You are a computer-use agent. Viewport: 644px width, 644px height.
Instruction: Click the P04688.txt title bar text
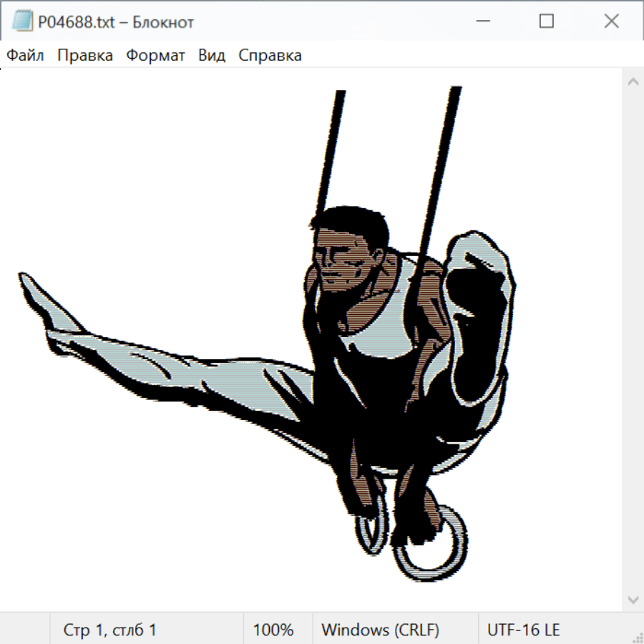(x=116, y=22)
